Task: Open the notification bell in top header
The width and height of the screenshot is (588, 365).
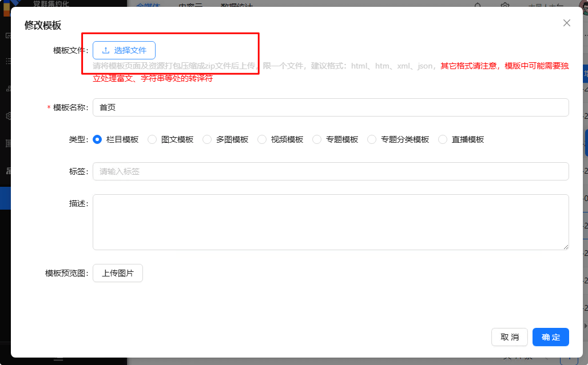Action: [x=478, y=5]
